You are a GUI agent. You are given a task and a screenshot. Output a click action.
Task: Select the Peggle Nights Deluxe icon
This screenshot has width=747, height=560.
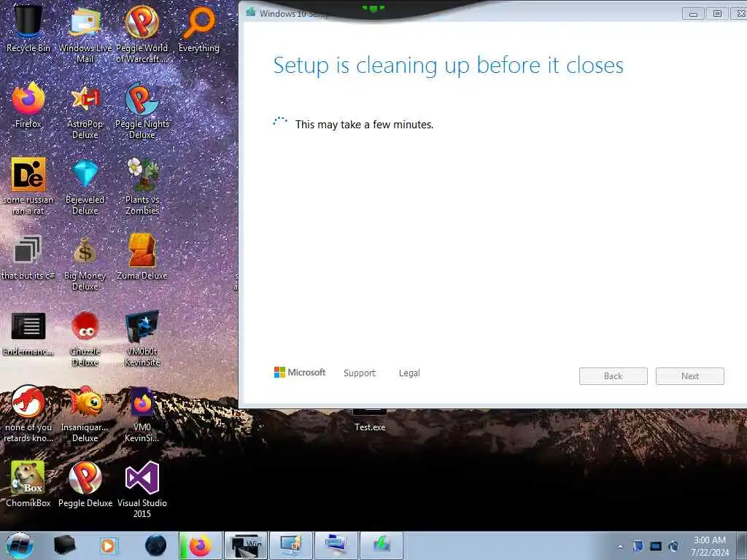click(142, 111)
